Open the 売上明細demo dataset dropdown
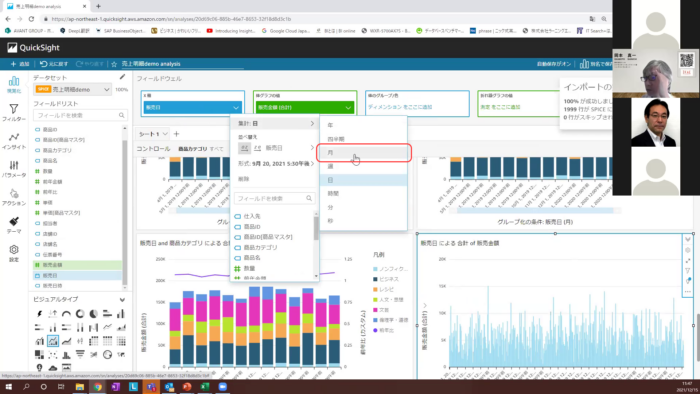The image size is (700, 394). (73, 89)
